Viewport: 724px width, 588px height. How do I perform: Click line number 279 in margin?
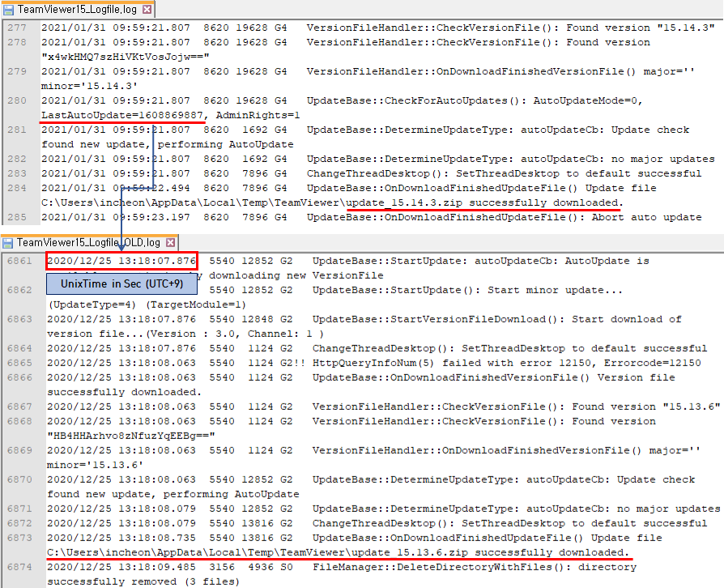[17, 71]
